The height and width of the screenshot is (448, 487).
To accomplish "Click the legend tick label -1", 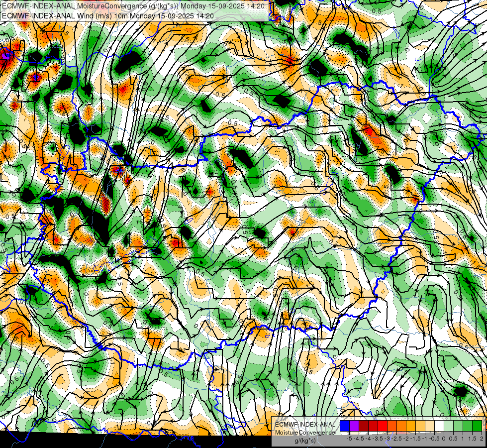I will (425, 439).
